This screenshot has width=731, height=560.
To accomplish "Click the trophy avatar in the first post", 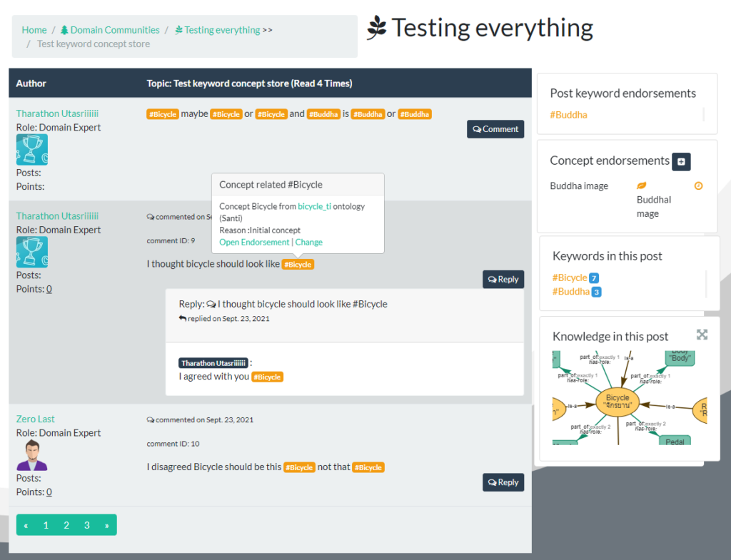I will pyautogui.click(x=32, y=150).
